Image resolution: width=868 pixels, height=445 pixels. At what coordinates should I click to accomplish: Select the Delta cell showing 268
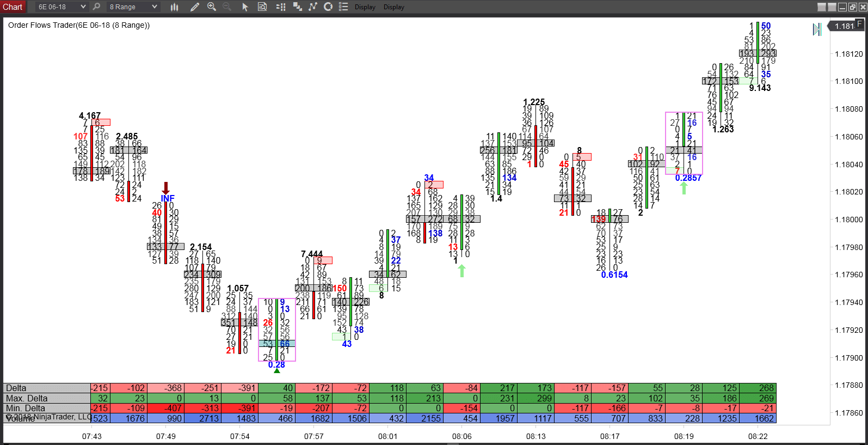(758, 388)
